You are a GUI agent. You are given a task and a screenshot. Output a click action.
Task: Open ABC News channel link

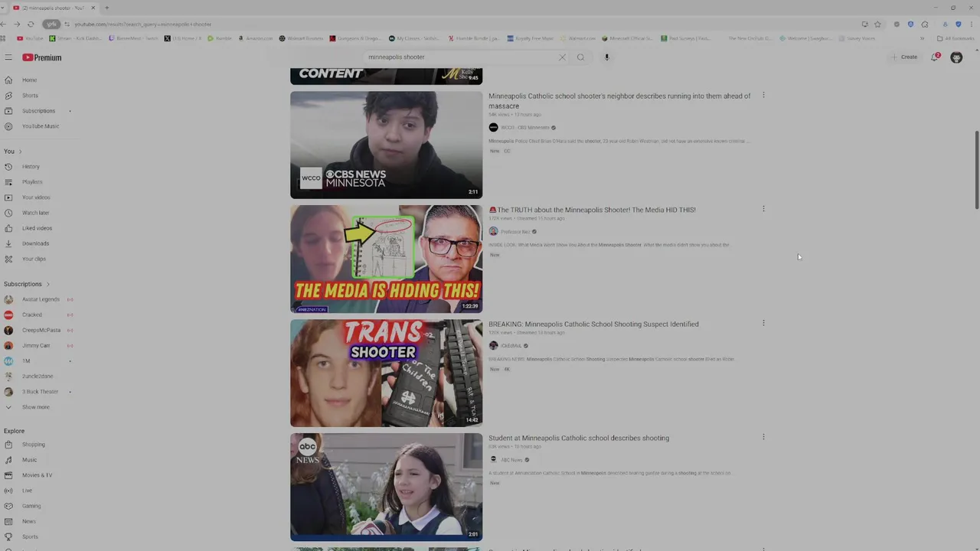coord(511,460)
